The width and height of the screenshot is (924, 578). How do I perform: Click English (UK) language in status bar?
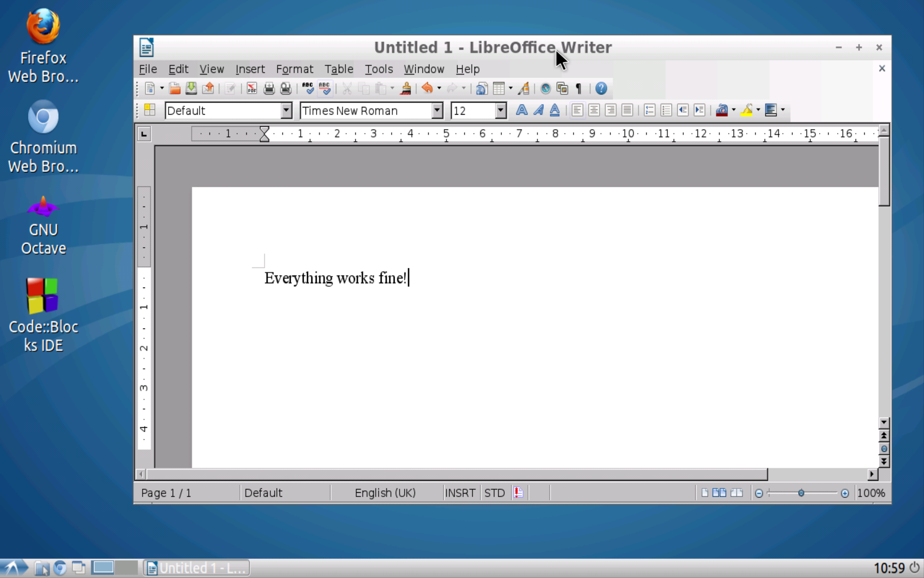coord(385,493)
